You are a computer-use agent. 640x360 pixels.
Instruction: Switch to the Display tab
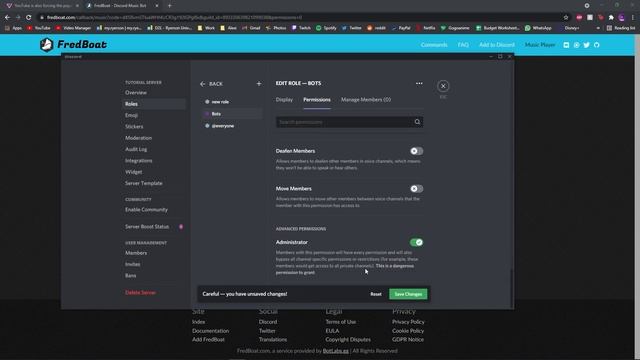284,100
